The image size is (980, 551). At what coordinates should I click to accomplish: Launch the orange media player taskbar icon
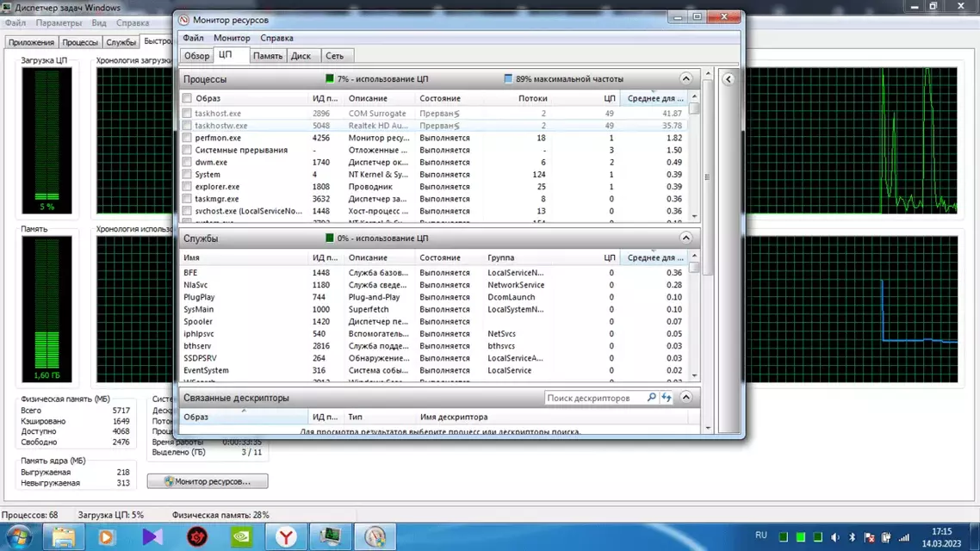pyautogui.click(x=106, y=536)
